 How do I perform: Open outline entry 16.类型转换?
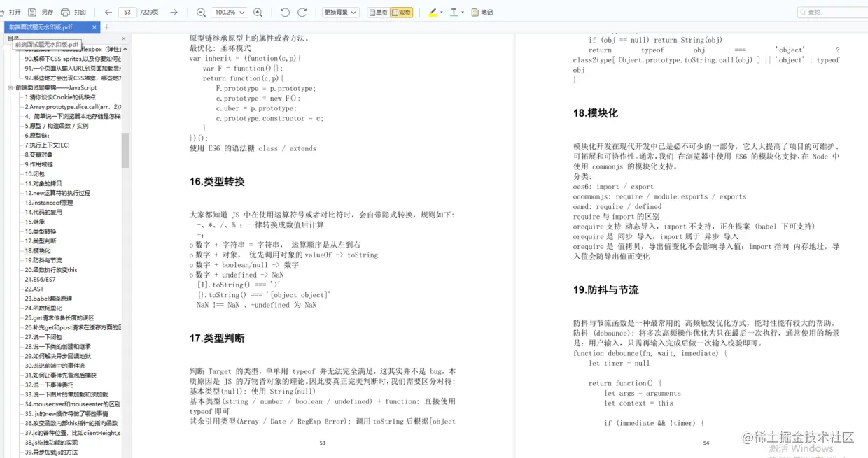pos(41,231)
